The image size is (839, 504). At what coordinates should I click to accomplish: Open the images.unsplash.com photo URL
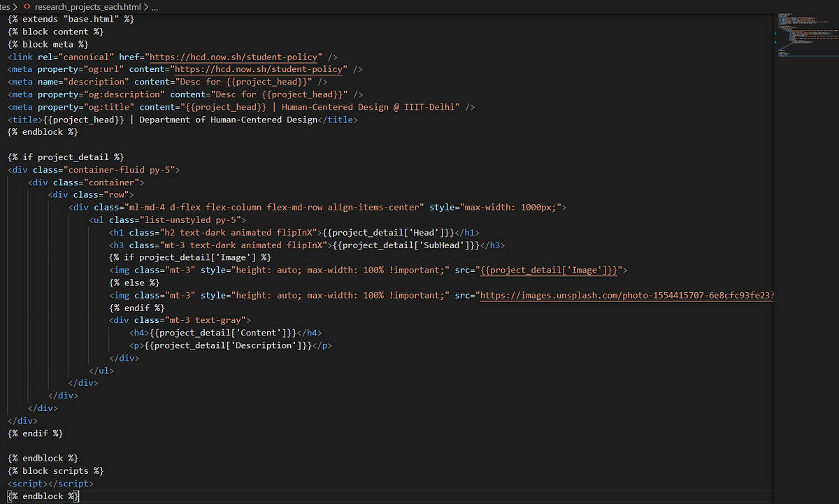[x=626, y=296]
